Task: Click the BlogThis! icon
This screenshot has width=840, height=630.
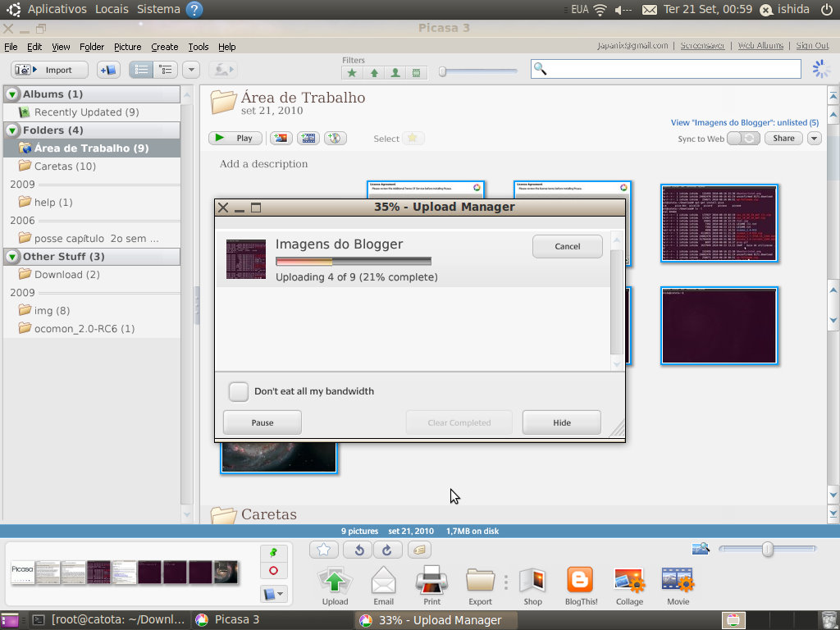Action: coord(581,586)
